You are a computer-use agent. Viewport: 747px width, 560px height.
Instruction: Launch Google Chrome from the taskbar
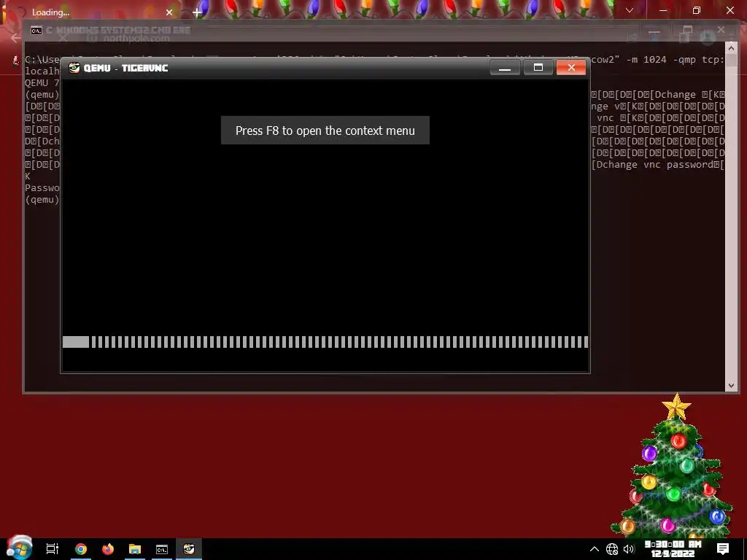[x=81, y=549]
